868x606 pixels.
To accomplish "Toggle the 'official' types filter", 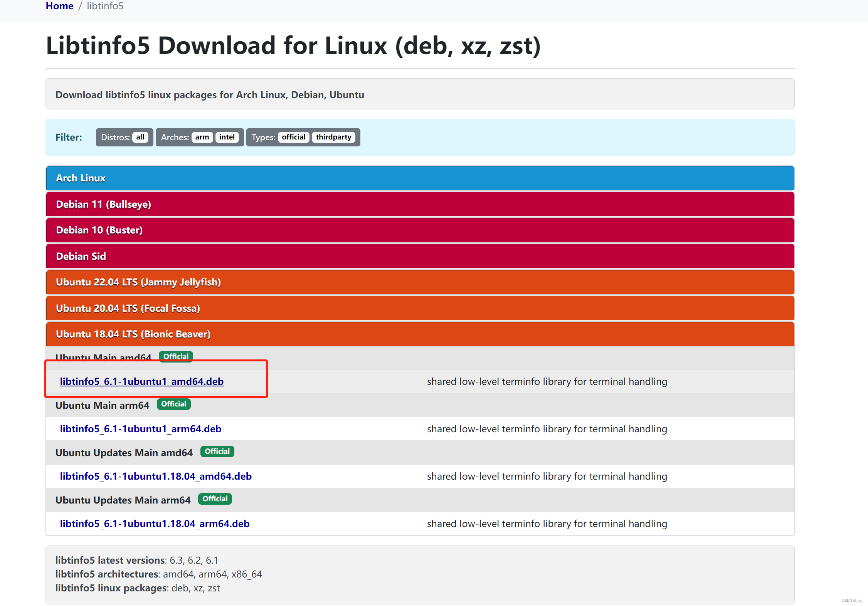I will [293, 137].
